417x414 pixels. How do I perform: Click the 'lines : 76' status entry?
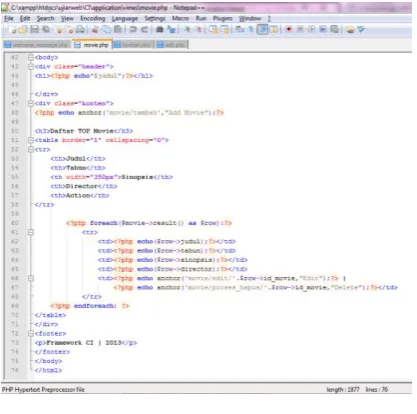click(x=377, y=389)
